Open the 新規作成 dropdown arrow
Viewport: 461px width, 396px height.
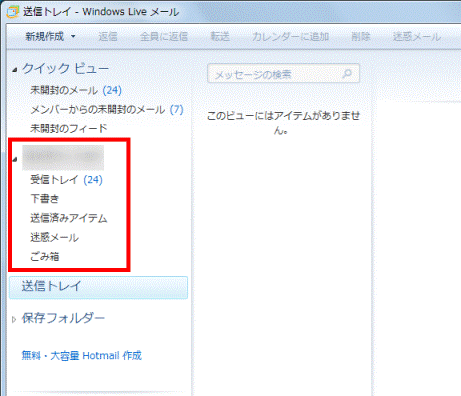(73, 36)
